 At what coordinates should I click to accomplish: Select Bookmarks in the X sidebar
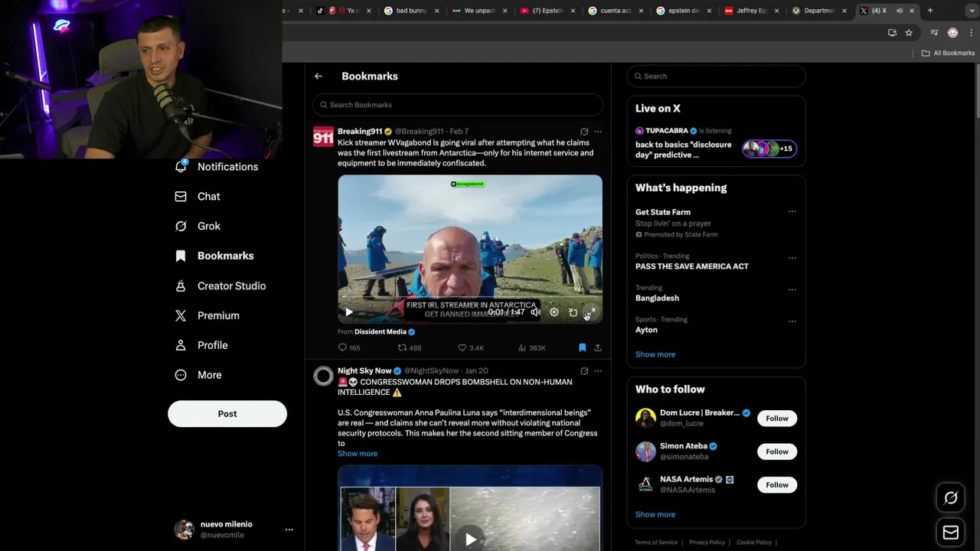click(x=214, y=256)
